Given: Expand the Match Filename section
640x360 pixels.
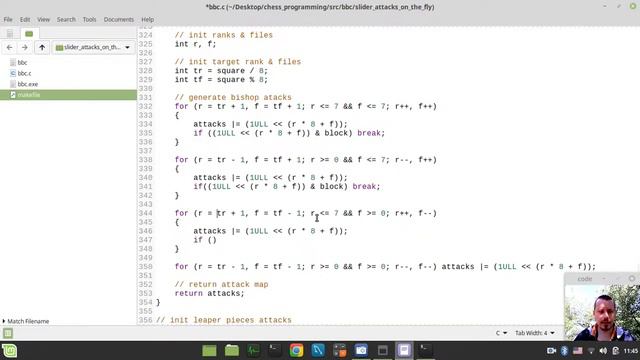Looking at the screenshot, I should (x=26, y=321).
